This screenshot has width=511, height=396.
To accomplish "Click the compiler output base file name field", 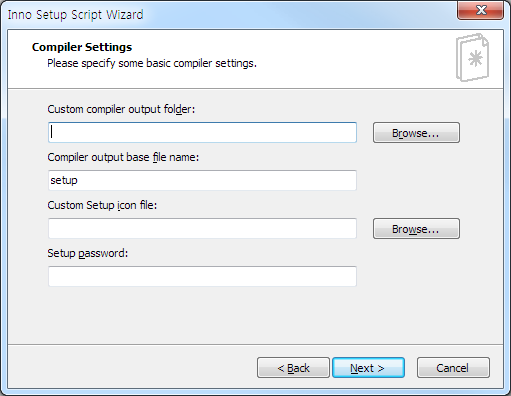I will [x=202, y=180].
